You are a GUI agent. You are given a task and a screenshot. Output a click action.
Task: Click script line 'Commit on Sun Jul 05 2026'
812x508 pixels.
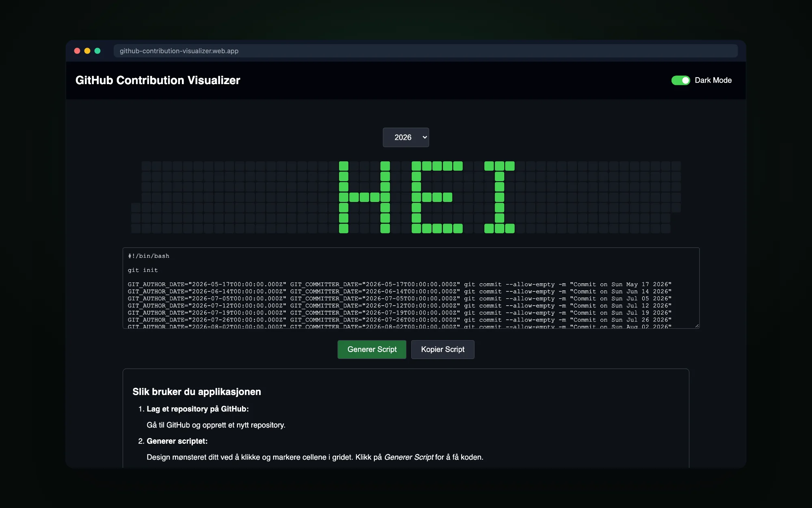point(400,299)
